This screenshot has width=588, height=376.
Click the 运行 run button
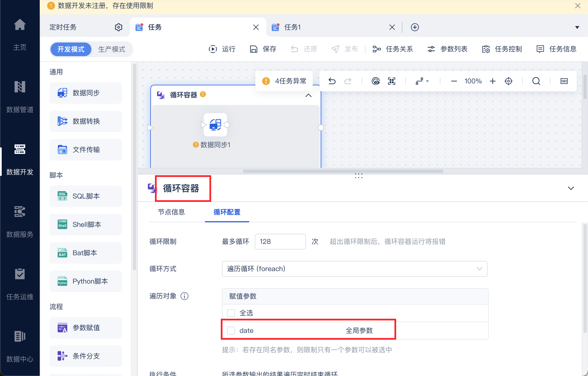click(222, 49)
